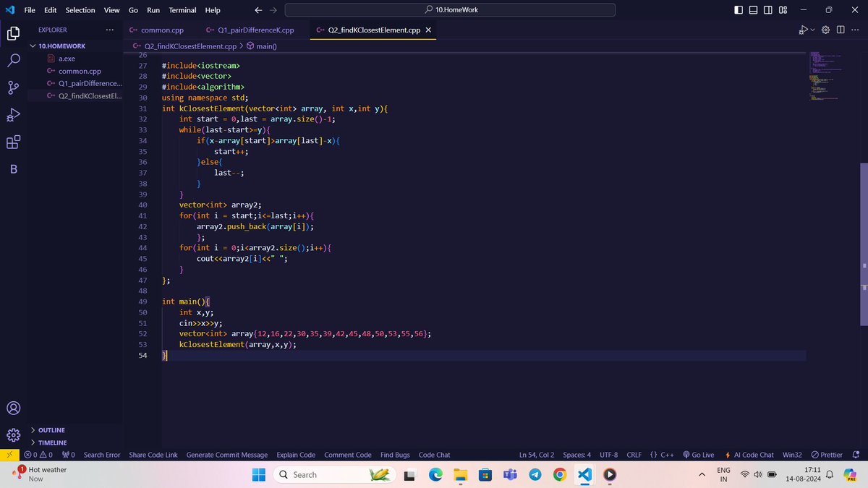Show hidden system tray icons chevron

[x=702, y=474]
